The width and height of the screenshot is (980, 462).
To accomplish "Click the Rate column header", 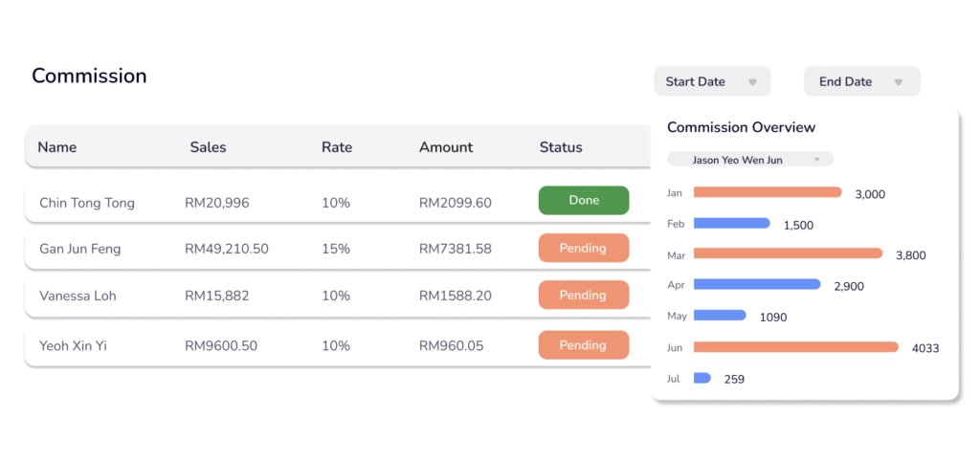I will click(337, 147).
